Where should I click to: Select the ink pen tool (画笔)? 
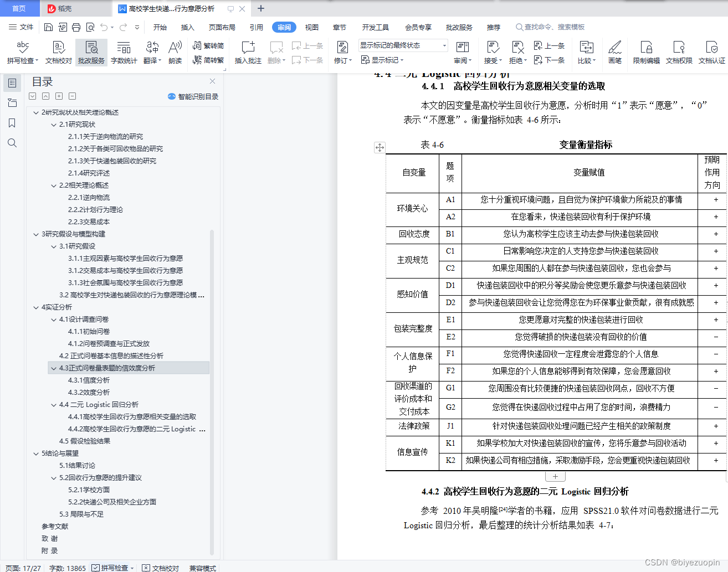pos(615,52)
